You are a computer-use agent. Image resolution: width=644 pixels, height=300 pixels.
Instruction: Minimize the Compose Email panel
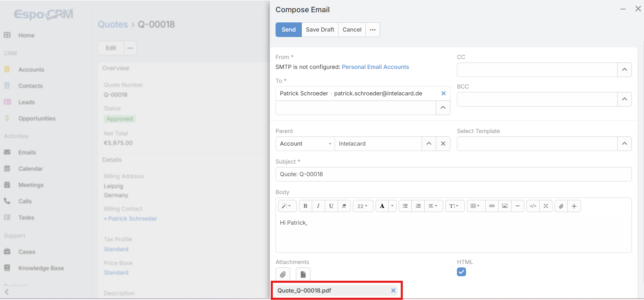[x=623, y=9]
